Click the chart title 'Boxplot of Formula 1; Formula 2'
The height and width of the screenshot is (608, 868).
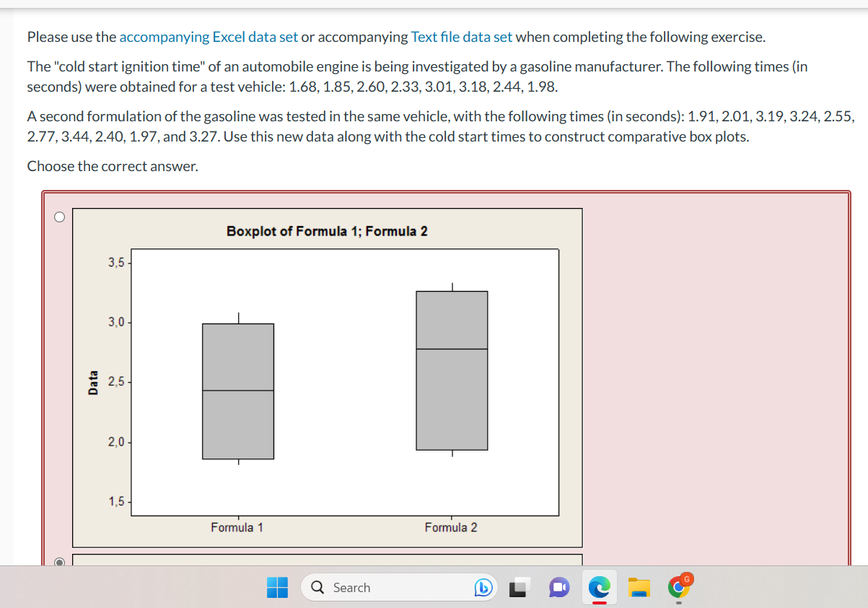tap(327, 231)
